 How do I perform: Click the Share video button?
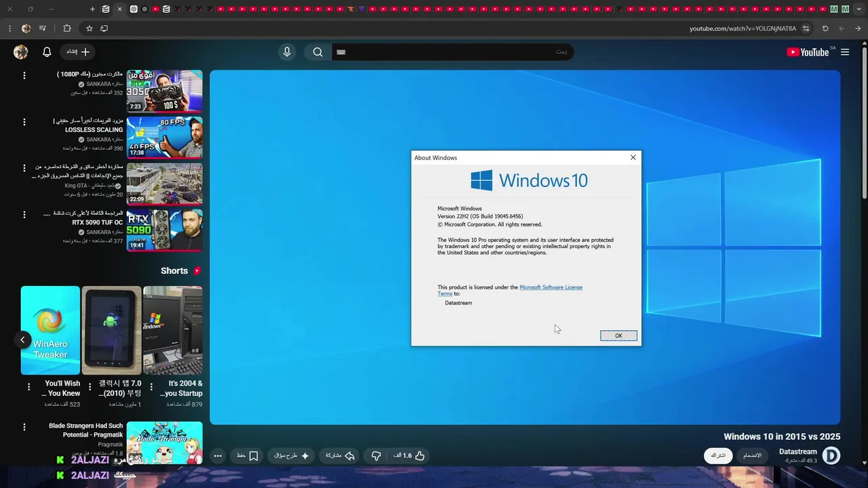coord(340,456)
